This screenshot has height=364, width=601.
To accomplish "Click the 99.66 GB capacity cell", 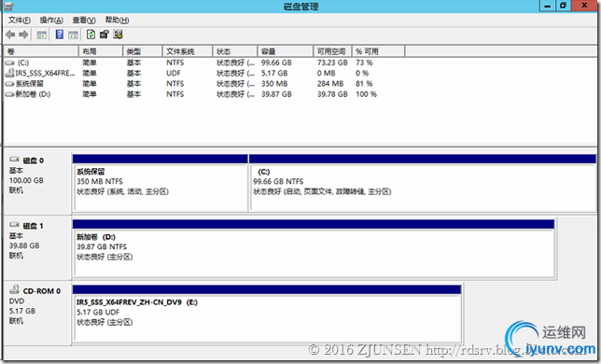I will [x=276, y=63].
